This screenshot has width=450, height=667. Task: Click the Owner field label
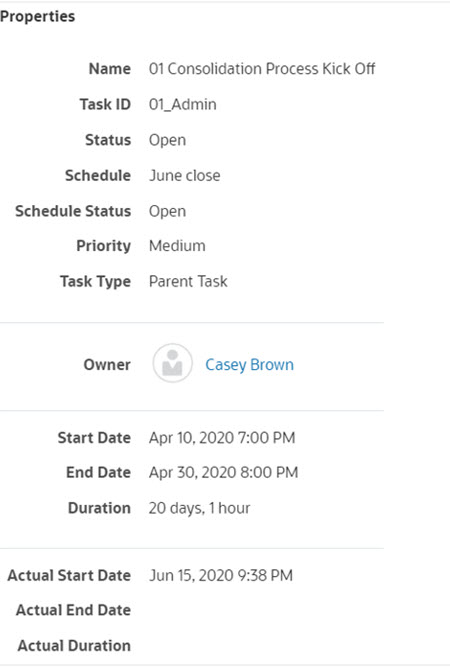(x=107, y=365)
